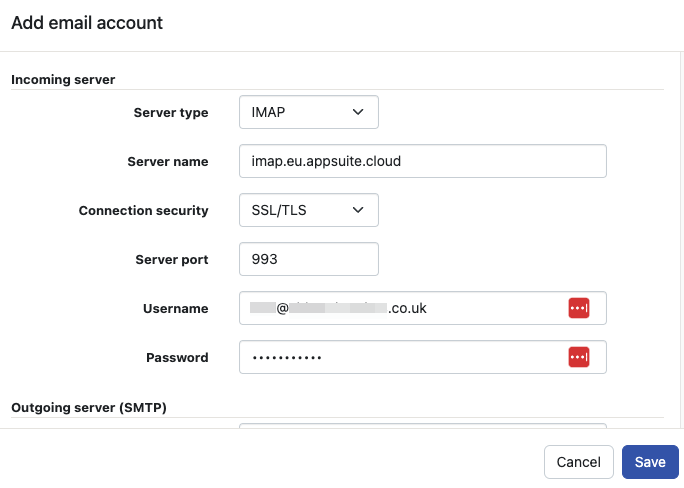The height and width of the screenshot is (488, 684).
Task: Click the "Server type" field label
Action: click(171, 113)
